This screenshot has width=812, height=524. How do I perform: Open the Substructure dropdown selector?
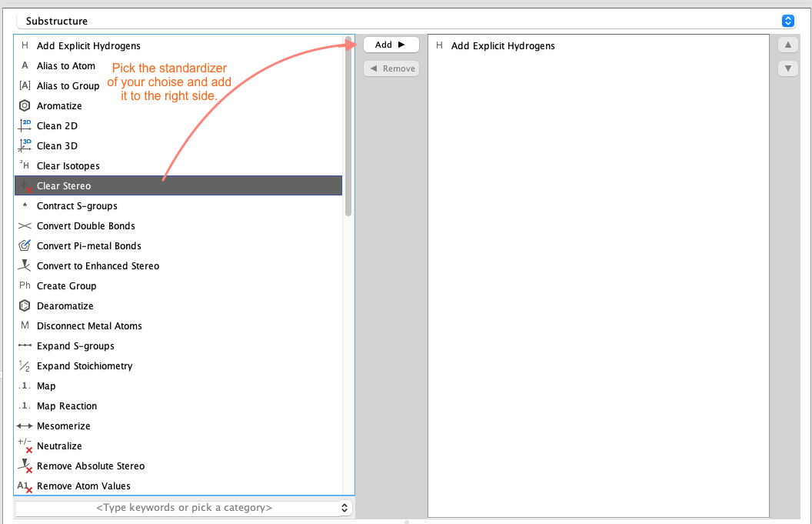click(787, 21)
